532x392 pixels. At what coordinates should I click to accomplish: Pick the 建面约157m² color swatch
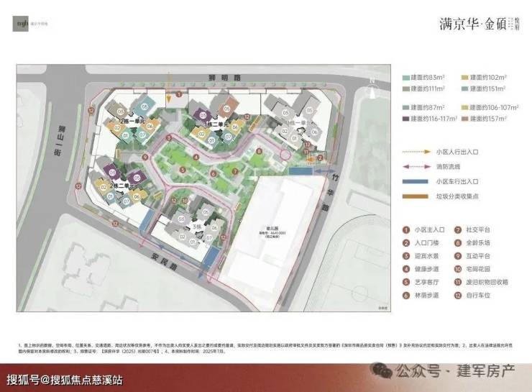(x=464, y=119)
